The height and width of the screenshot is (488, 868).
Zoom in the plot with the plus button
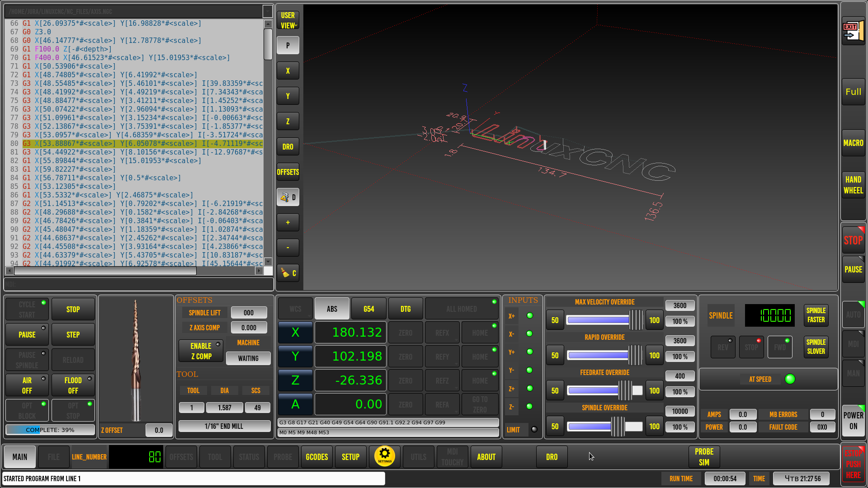tap(288, 223)
